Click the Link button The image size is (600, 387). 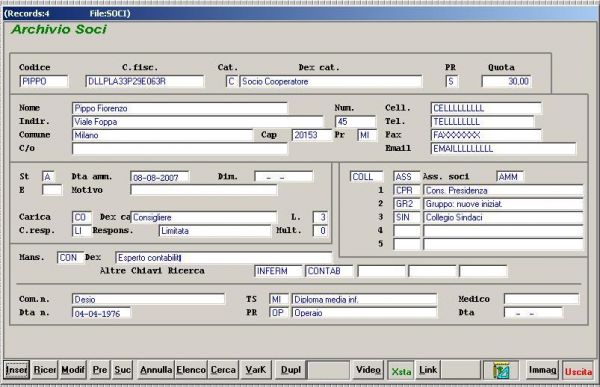click(428, 370)
